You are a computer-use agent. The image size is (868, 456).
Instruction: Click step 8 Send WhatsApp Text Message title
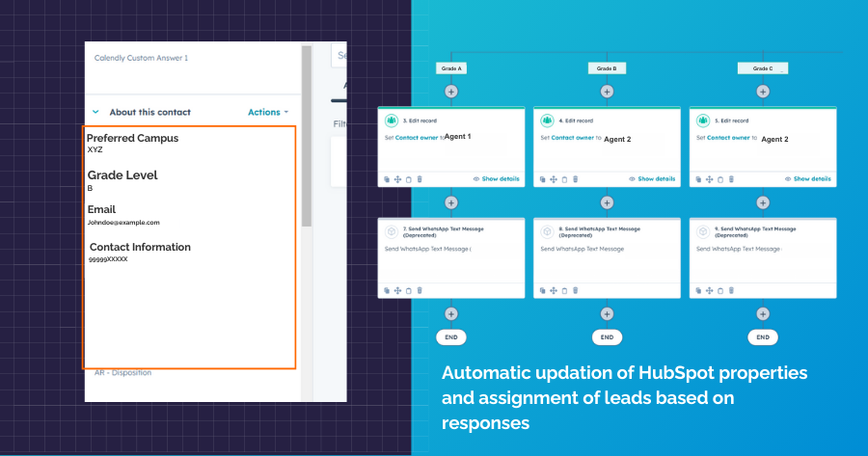599,232
